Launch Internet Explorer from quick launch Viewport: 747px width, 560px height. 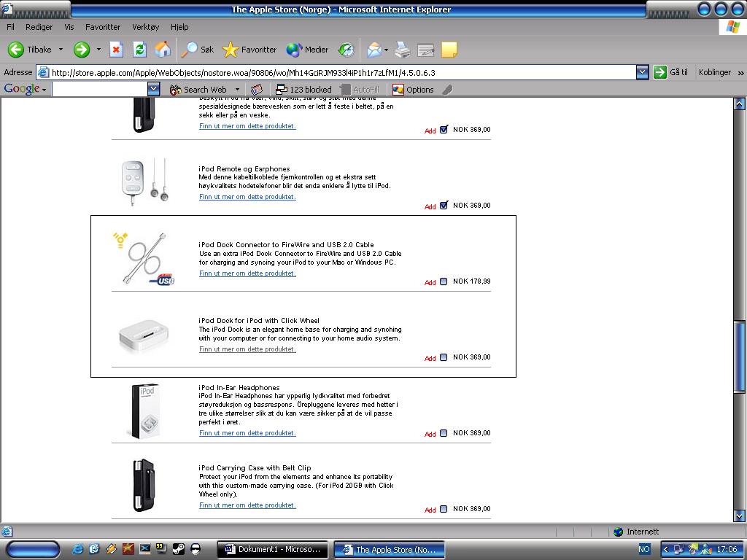77,549
